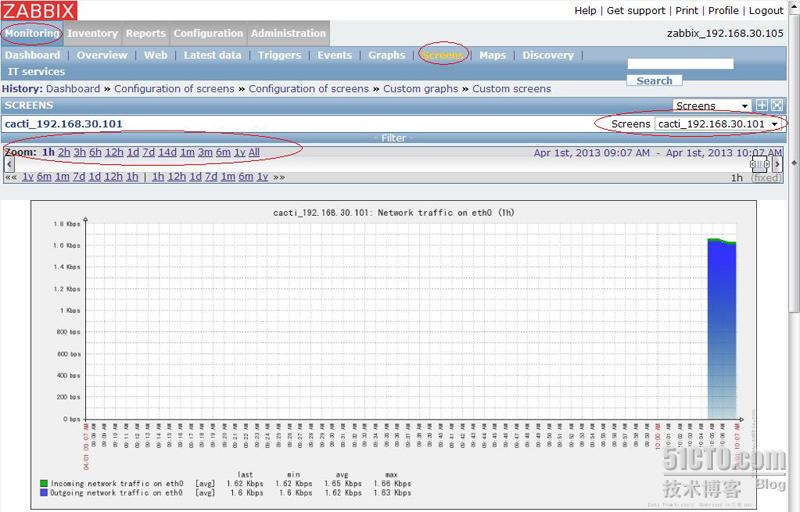Open the Configuration main menu
The height and width of the screenshot is (512, 800).
tap(208, 33)
